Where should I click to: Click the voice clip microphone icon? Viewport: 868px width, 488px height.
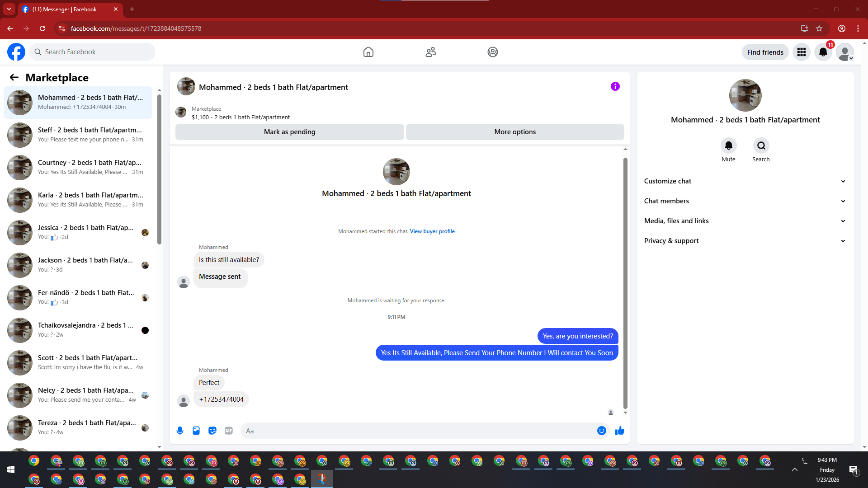(180, 431)
